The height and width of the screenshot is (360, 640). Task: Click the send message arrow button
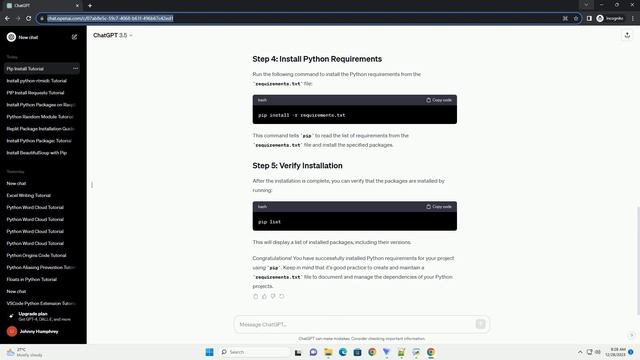(480, 324)
